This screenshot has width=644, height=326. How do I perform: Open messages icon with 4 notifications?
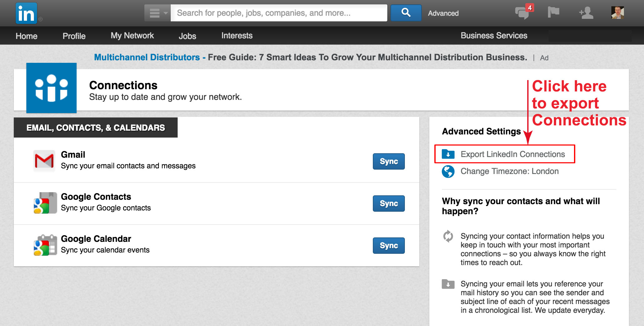pos(524,12)
